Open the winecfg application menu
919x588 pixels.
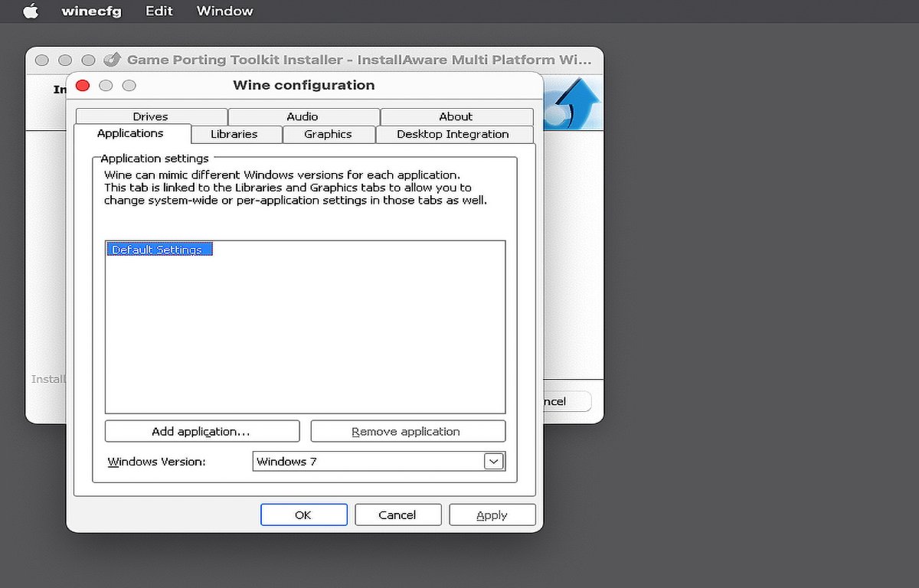(91, 11)
